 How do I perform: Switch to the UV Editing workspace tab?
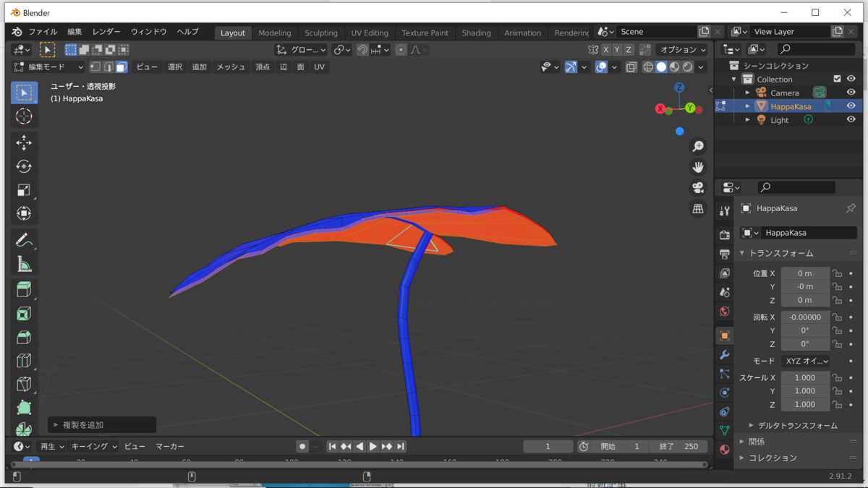(370, 33)
